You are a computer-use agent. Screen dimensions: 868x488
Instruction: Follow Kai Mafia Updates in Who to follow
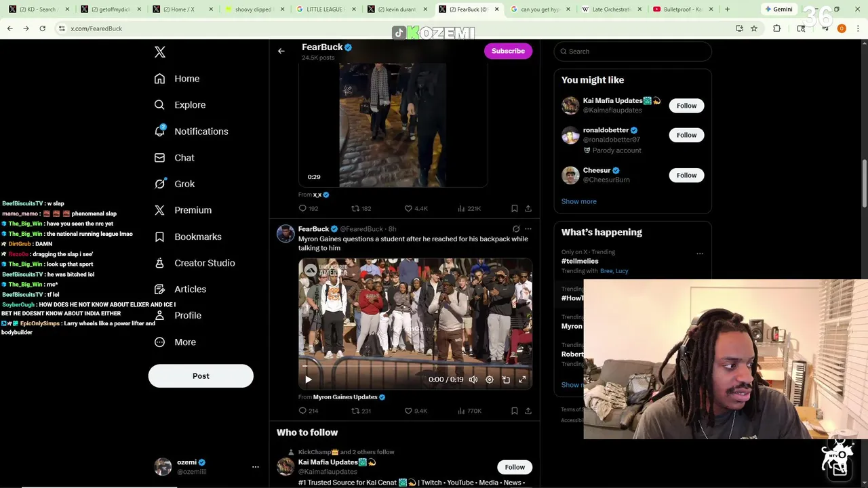[515, 467]
